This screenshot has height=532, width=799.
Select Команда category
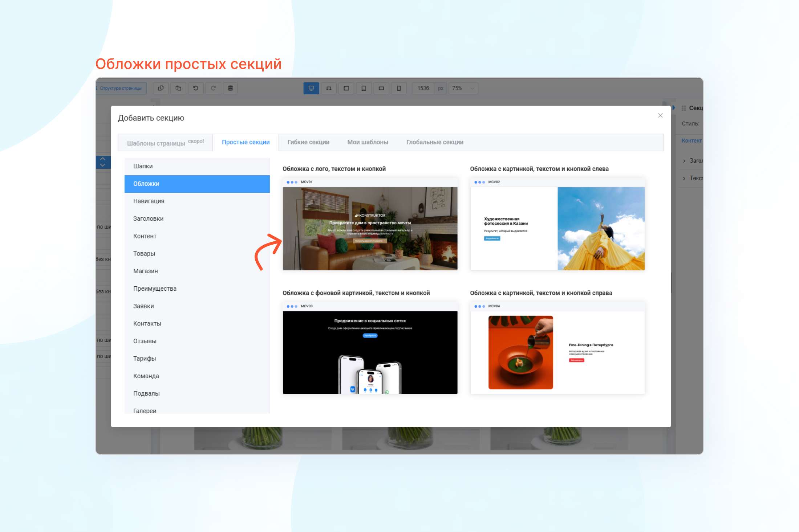(197, 376)
